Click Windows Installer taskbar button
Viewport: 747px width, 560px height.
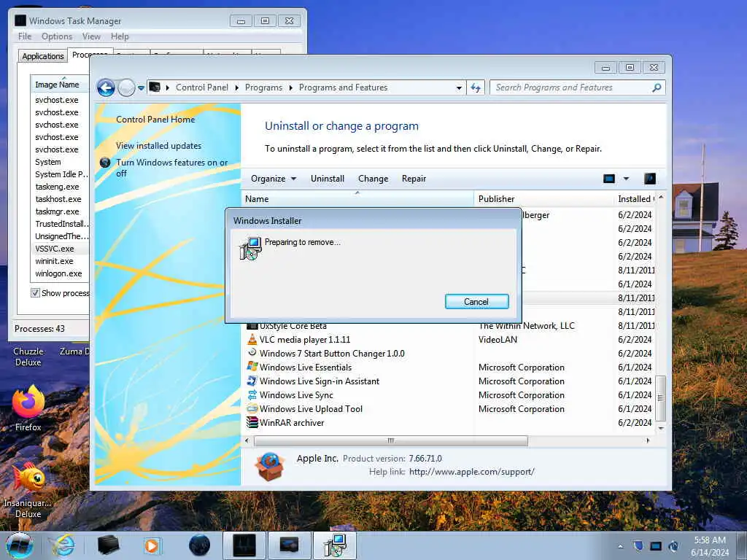(334, 545)
